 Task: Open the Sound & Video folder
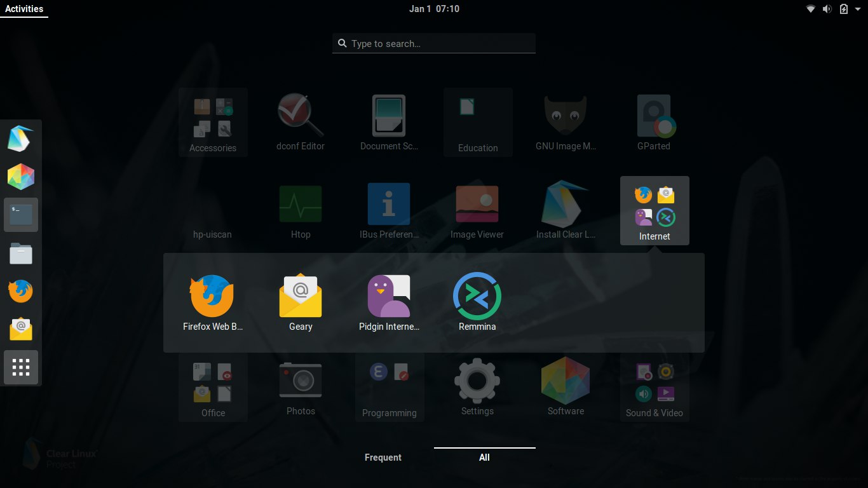click(x=654, y=387)
